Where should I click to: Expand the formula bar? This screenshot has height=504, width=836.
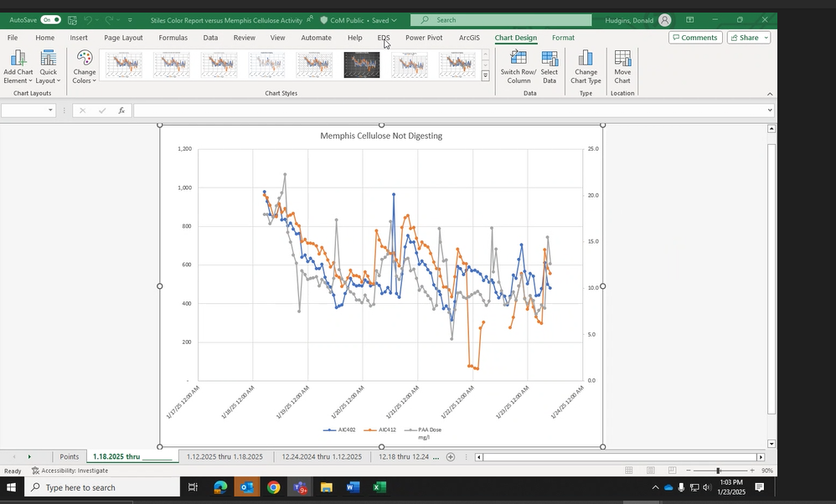(770, 111)
